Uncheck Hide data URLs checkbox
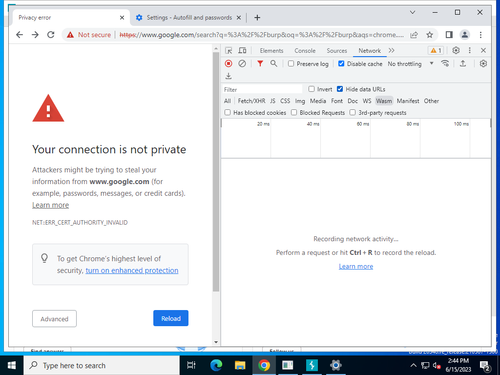 [x=340, y=89]
